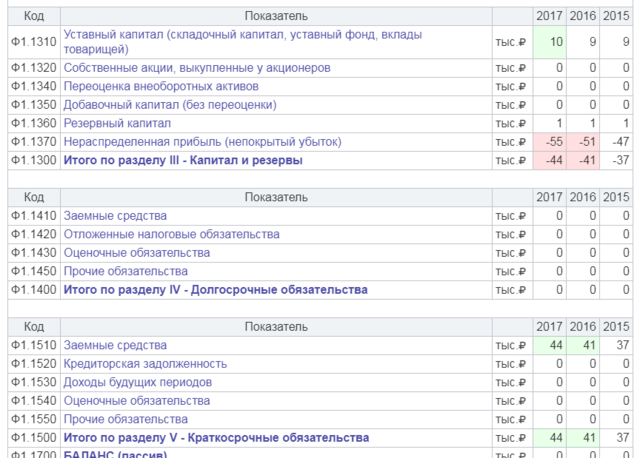Open Добавочный капитал (без переоценки) link
The height and width of the screenshot is (458, 640).
coord(170,105)
